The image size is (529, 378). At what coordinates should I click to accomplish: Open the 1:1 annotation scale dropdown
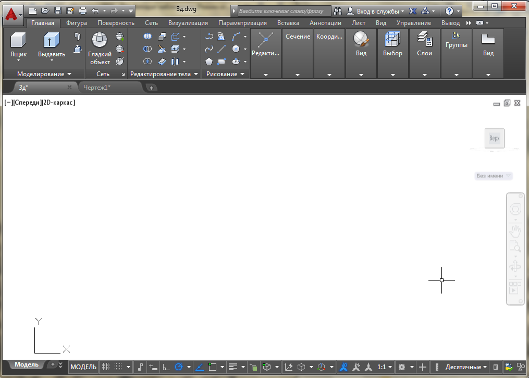coord(385,367)
